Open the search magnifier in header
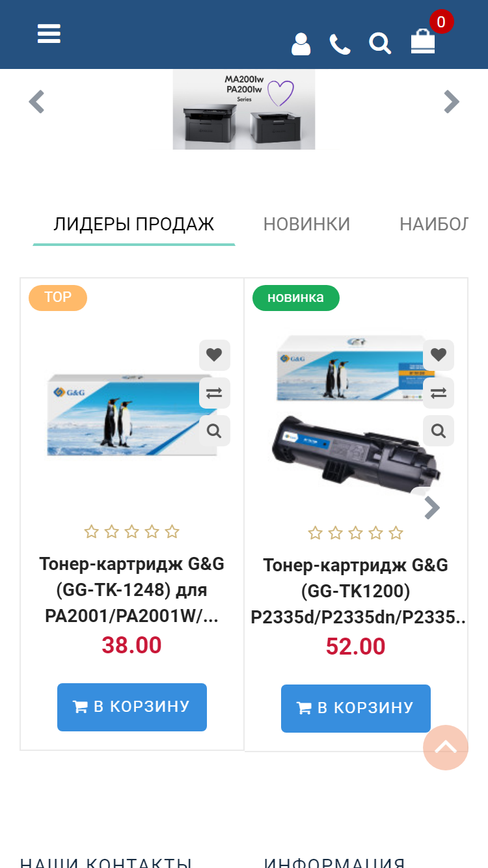 (380, 44)
